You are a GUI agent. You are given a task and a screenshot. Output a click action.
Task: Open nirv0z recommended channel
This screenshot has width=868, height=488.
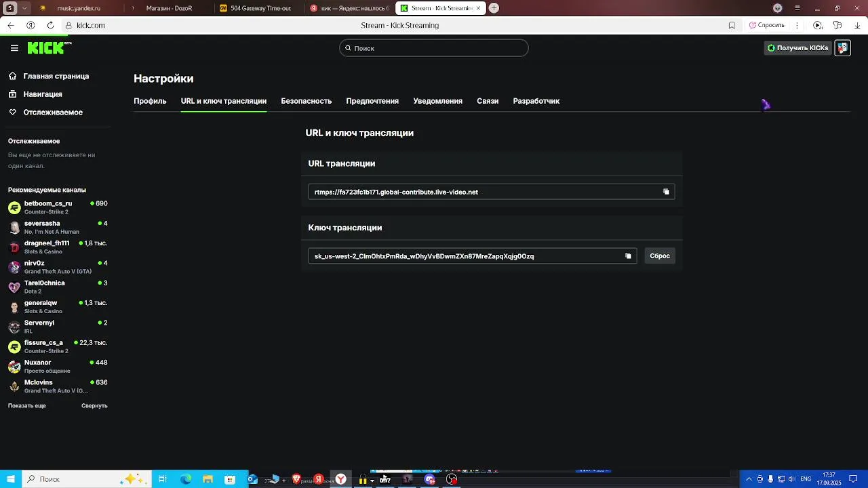tap(58, 267)
